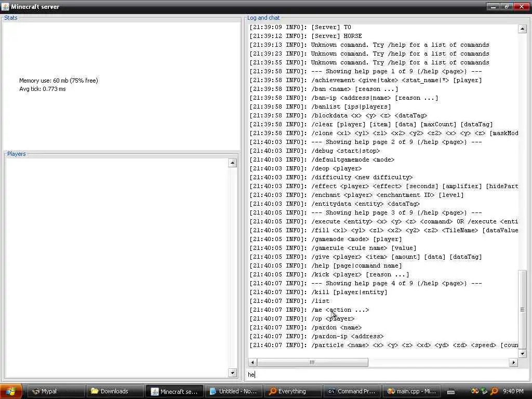
Task: Switch to the Mypal taskbar button
Action: [x=55, y=391]
